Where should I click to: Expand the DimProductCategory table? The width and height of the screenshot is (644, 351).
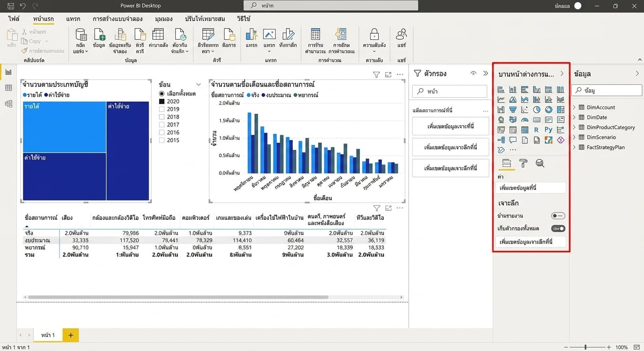click(x=574, y=128)
